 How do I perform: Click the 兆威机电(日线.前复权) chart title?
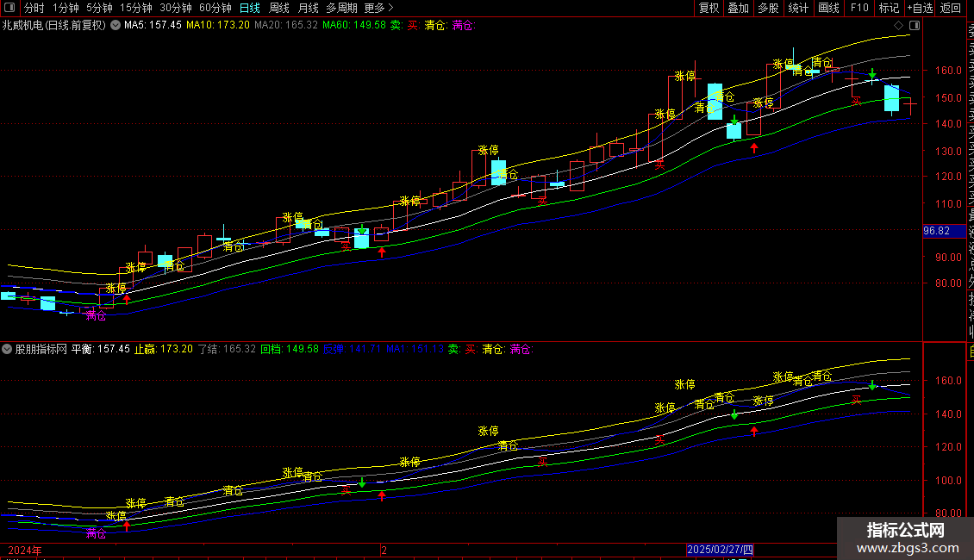click(x=54, y=26)
